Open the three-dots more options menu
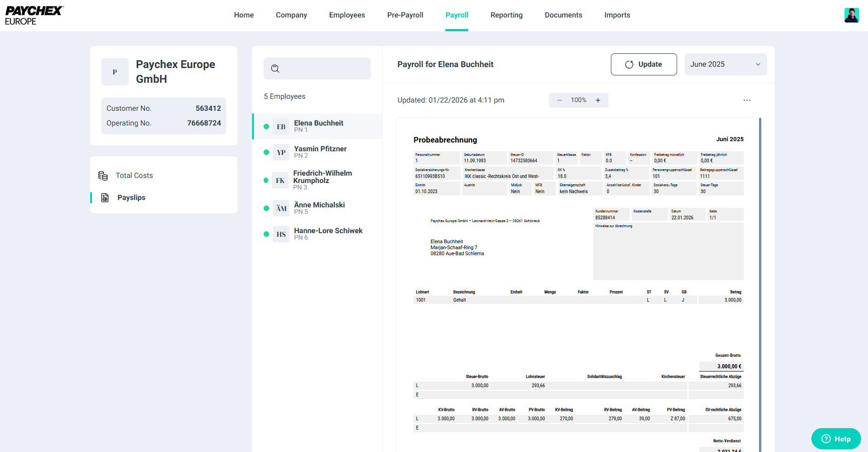Viewport: 868px width, 452px height. pos(747,100)
